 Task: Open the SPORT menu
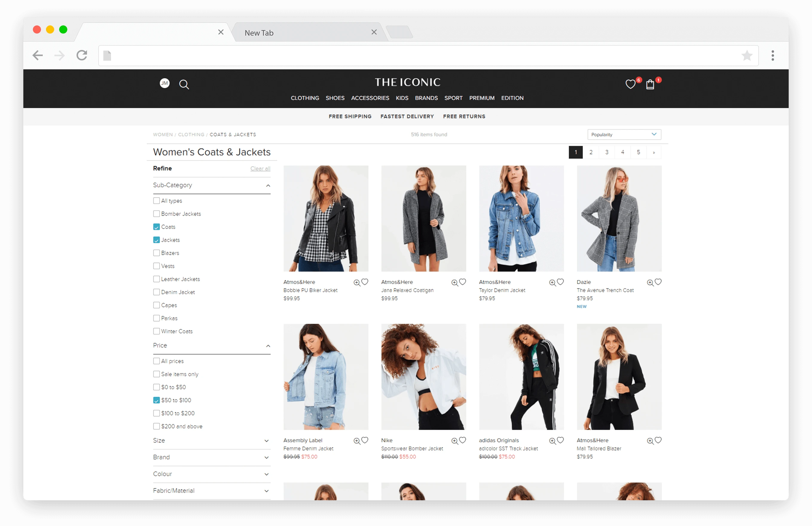click(453, 98)
